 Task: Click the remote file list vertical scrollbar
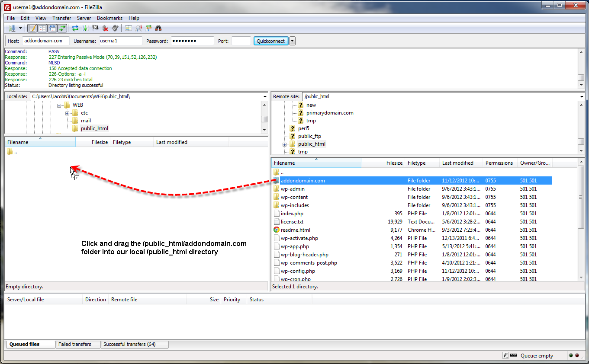581,216
